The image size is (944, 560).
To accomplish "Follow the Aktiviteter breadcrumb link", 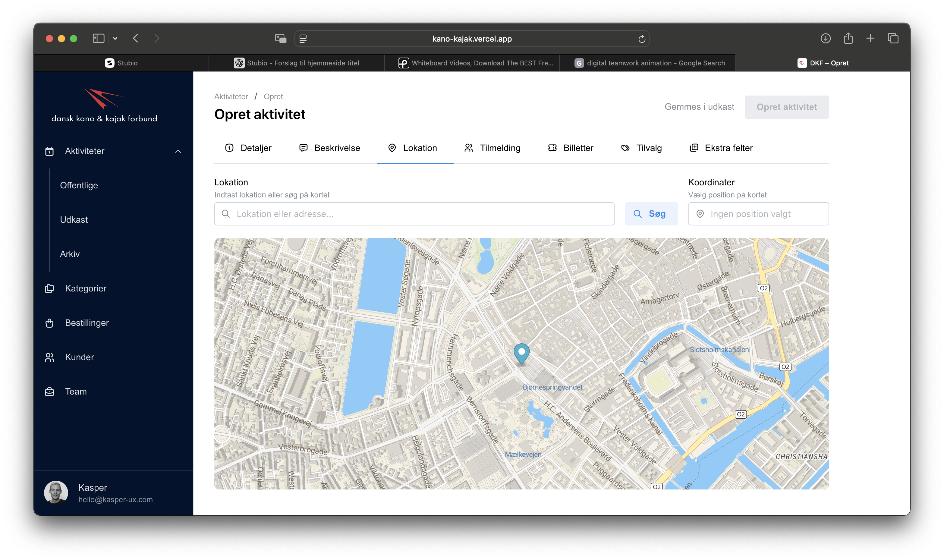I will coord(231,97).
